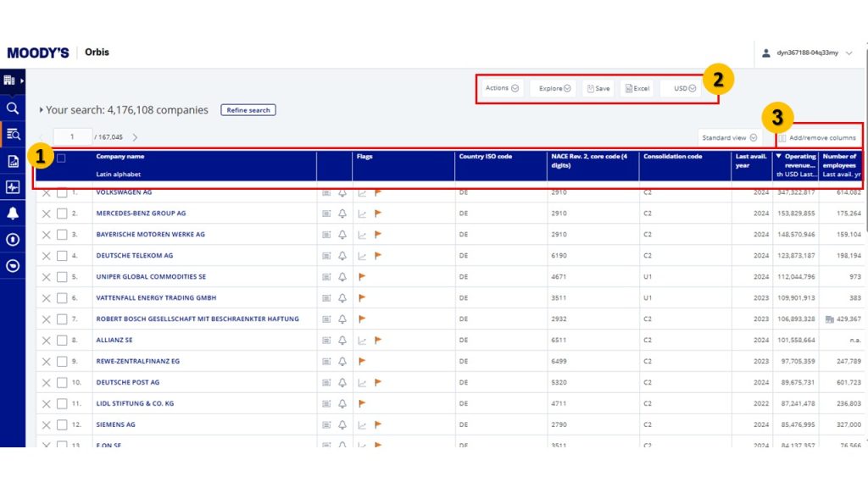Image resolution: width=868 pixels, height=488 pixels.
Task: Open the Standard view dropdown
Action: [729, 138]
